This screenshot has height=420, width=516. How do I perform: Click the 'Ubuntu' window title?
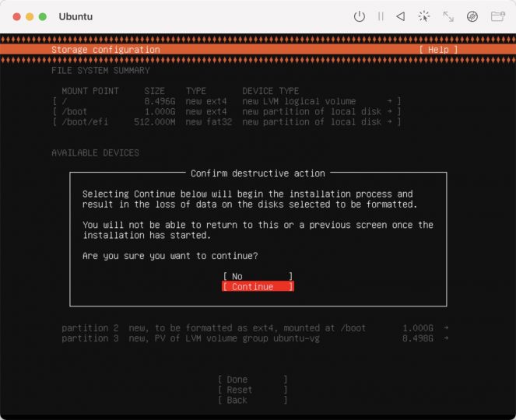point(75,16)
